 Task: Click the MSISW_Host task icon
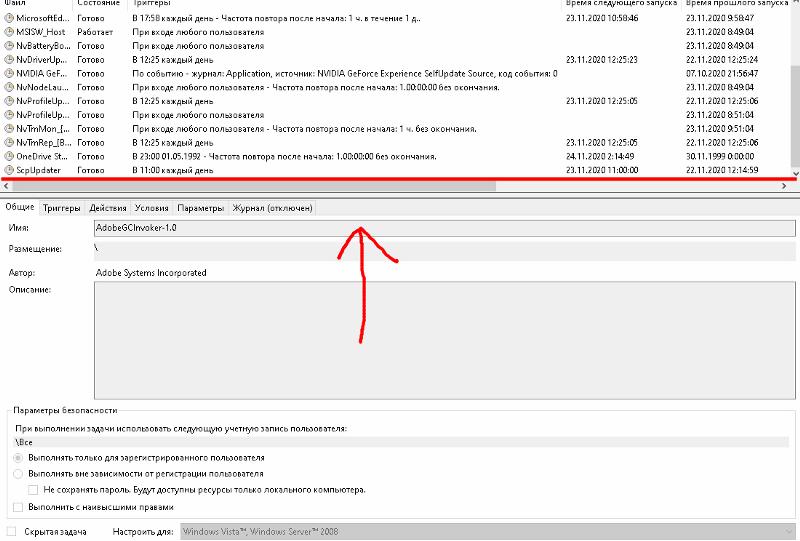click(9, 32)
